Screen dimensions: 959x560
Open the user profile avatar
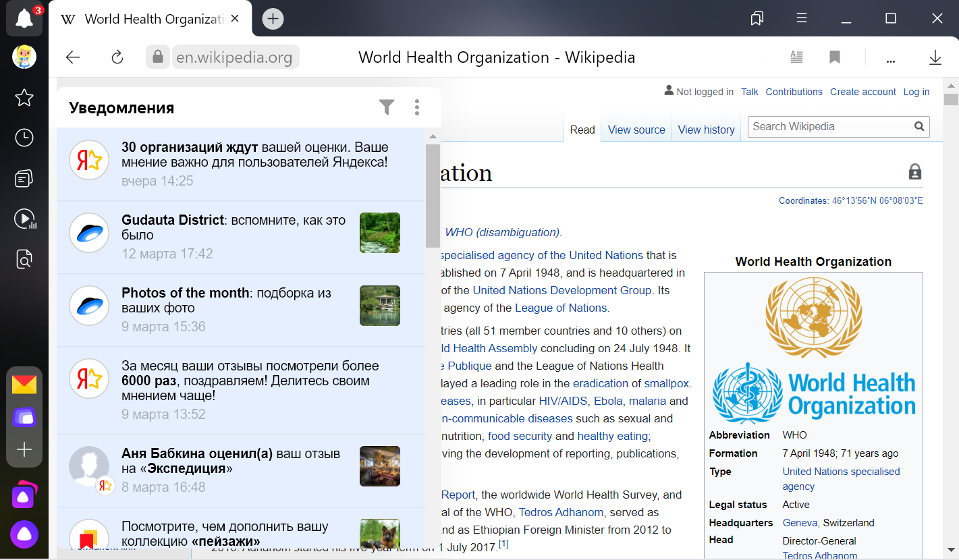pos(24,57)
